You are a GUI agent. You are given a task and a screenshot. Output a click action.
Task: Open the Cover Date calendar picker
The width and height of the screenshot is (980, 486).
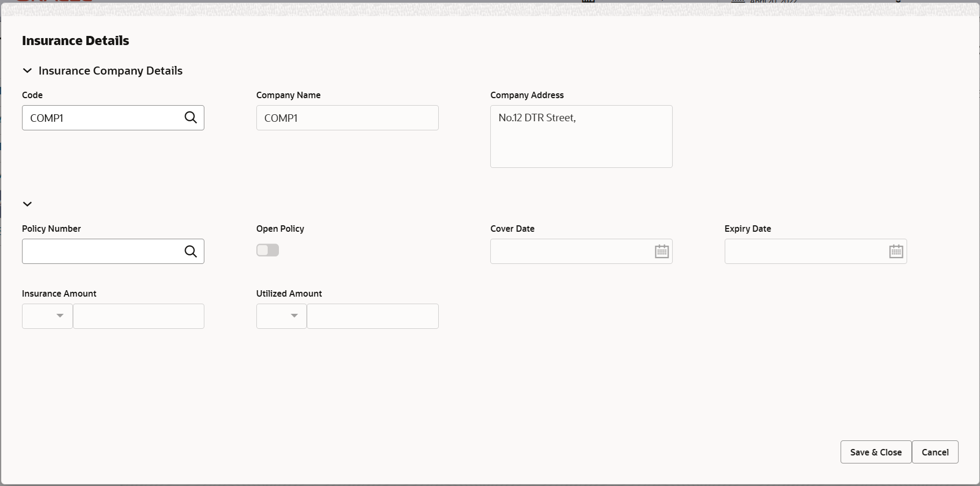pyautogui.click(x=661, y=251)
